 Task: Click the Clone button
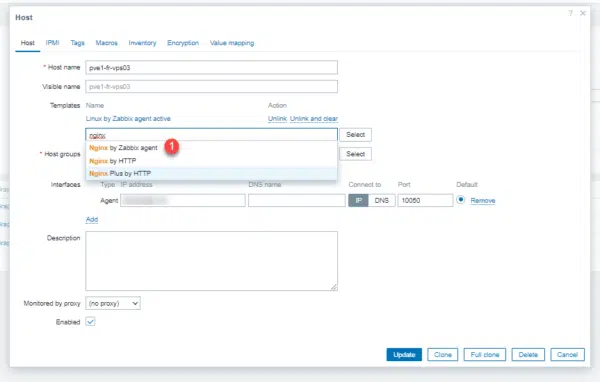click(x=443, y=354)
